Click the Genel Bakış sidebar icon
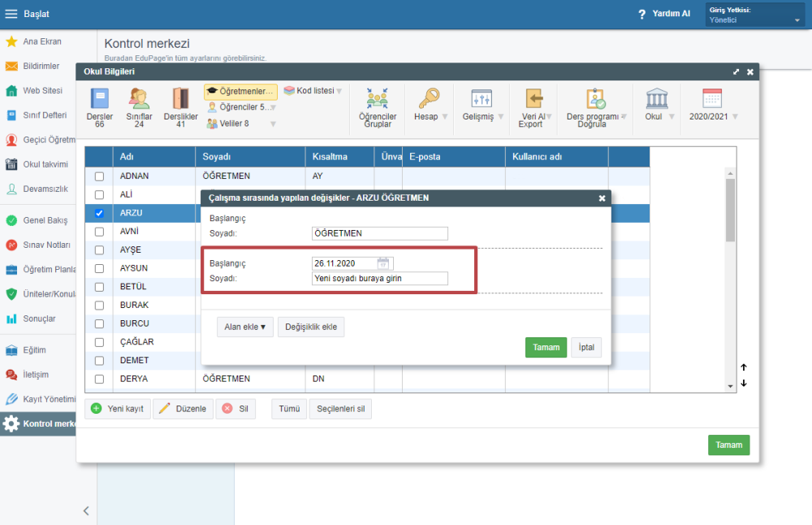 (11, 220)
